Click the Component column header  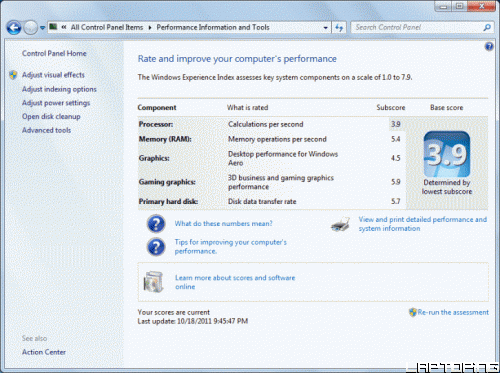coord(157,108)
